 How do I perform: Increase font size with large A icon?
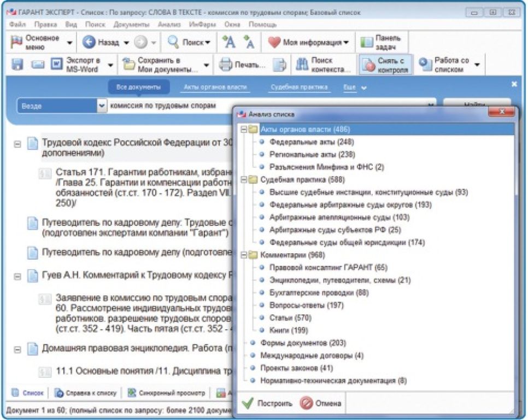coord(229,42)
